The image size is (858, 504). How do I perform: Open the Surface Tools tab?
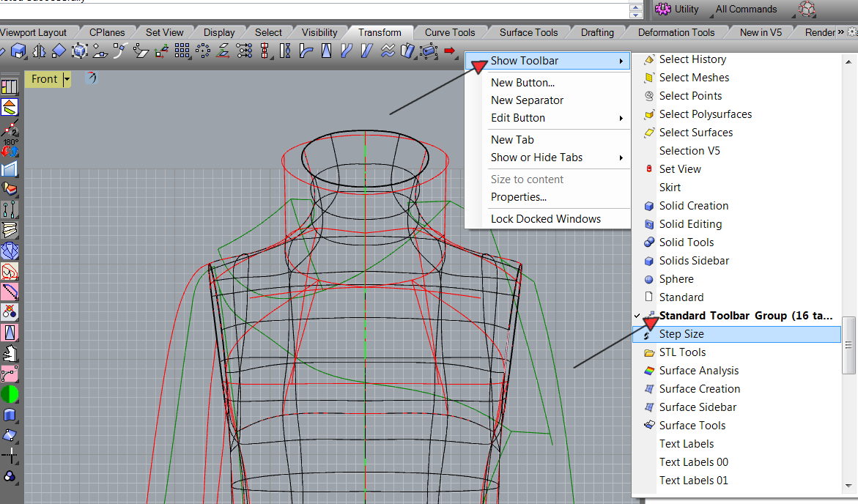click(528, 32)
